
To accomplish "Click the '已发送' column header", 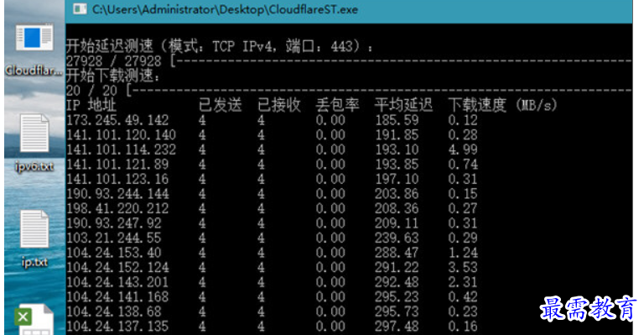I will coord(221,105).
